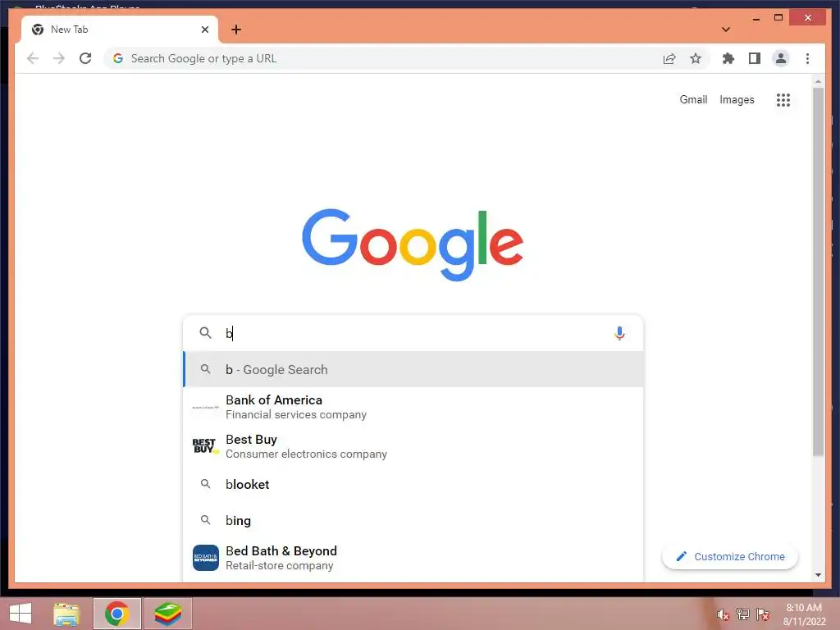Click the Google logo

pos(413,244)
